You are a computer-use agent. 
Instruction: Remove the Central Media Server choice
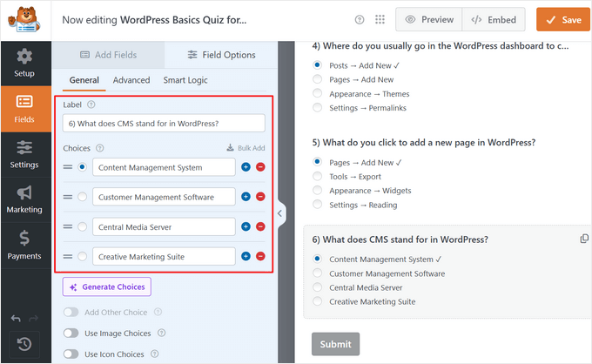(260, 226)
